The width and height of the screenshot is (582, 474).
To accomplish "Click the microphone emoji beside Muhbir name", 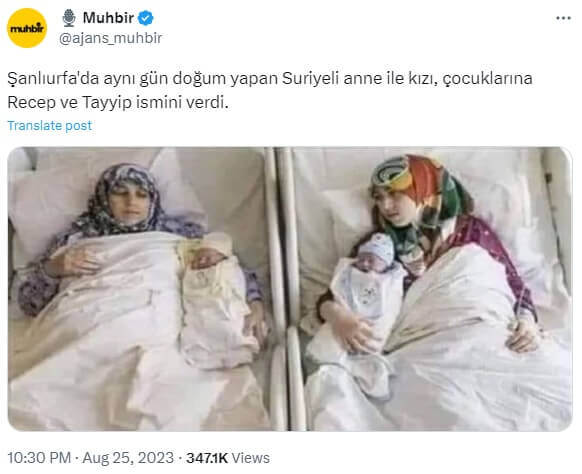I will point(69,18).
